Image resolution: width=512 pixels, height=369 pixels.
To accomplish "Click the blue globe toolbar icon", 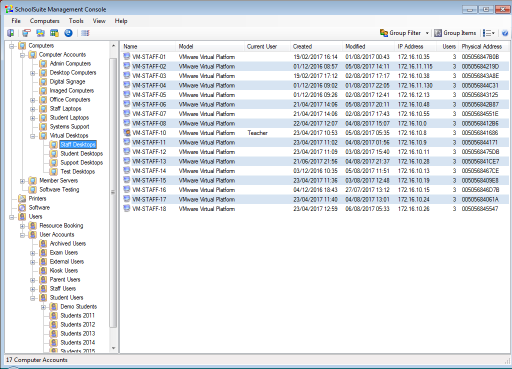I will tap(68, 33).
